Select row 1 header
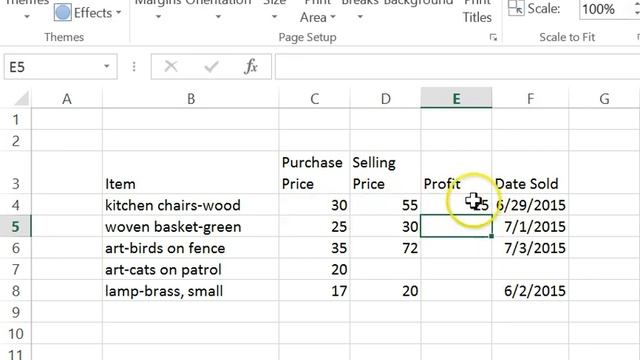This screenshot has height=360, width=640. tap(16, 120)
